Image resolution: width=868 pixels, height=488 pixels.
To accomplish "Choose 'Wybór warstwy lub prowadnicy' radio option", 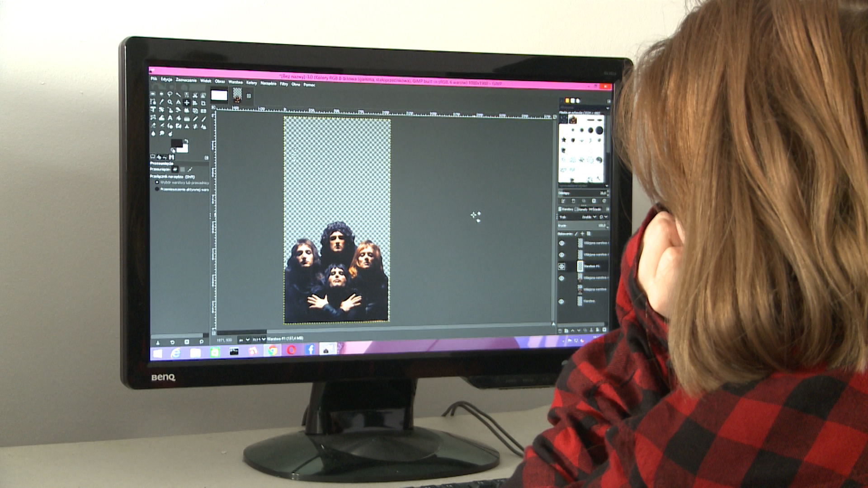I will coord(157,182).
